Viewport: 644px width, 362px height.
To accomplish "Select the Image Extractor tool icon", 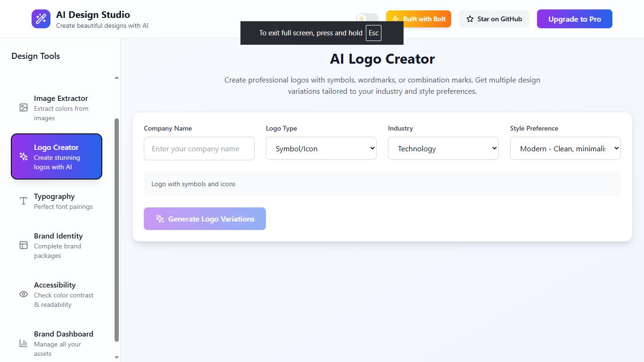I will pos(24,107).
